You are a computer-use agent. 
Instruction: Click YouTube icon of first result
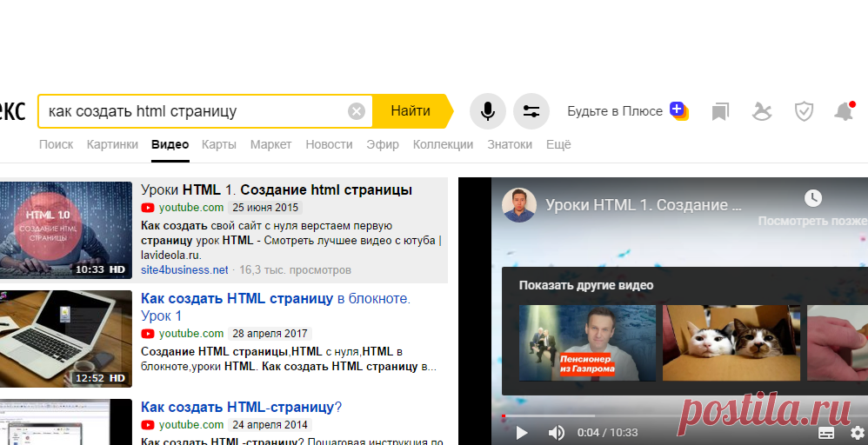coord(148,208)
